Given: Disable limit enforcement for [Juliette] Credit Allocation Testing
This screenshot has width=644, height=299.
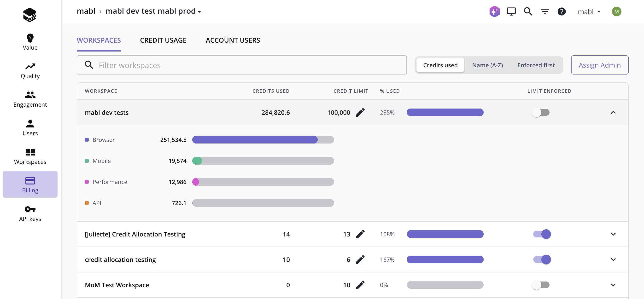Looking at the screenshot, I should 542,234.
